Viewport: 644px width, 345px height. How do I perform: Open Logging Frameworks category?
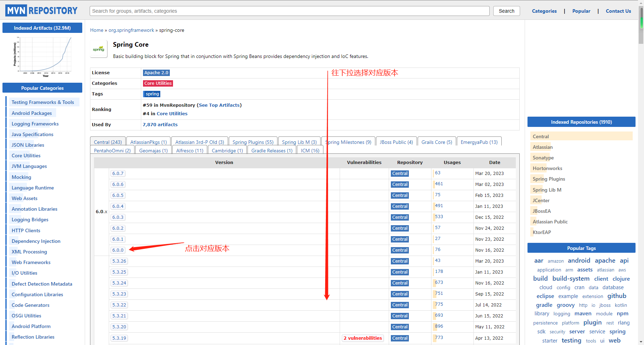pos(35,124)
